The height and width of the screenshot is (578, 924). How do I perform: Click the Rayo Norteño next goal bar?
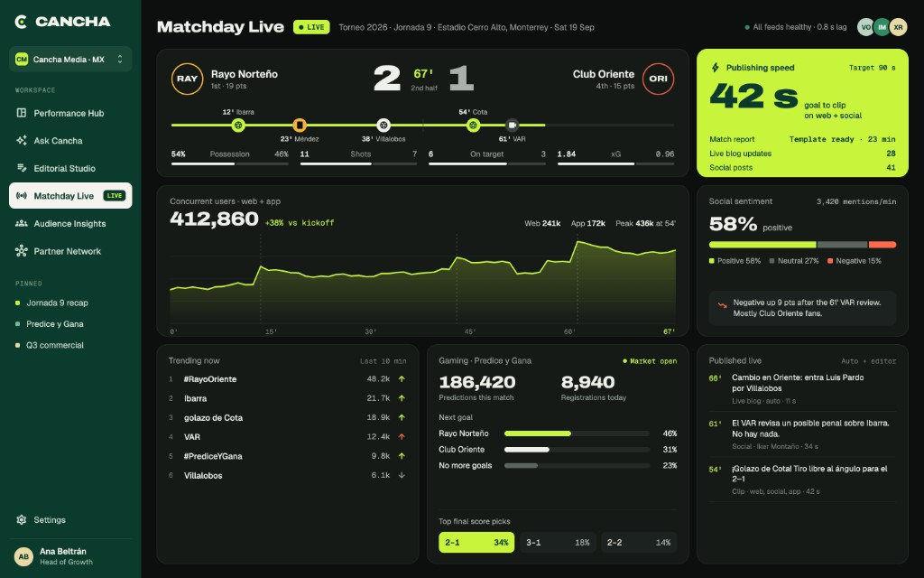577,433
